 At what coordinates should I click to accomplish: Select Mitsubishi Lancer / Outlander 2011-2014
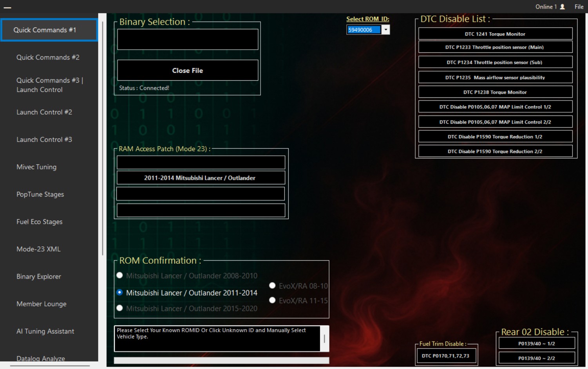pyautogui.click(x=119, y=292)
